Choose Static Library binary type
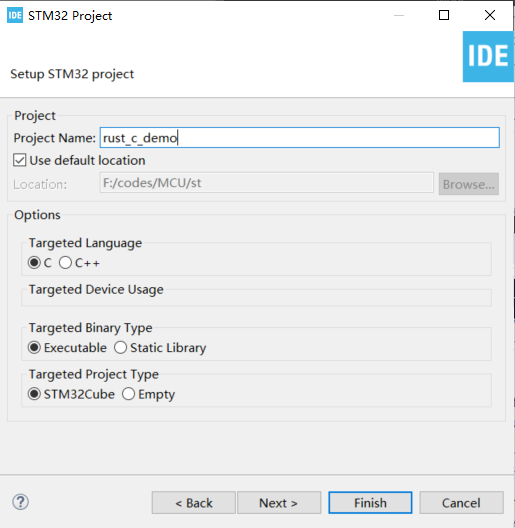This screenshot has height=528, width=515. [120, 348]
